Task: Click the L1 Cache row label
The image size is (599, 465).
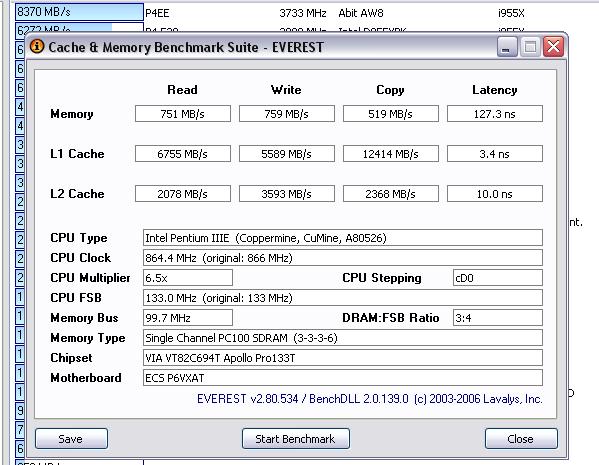Action: (x=77, y=154)
